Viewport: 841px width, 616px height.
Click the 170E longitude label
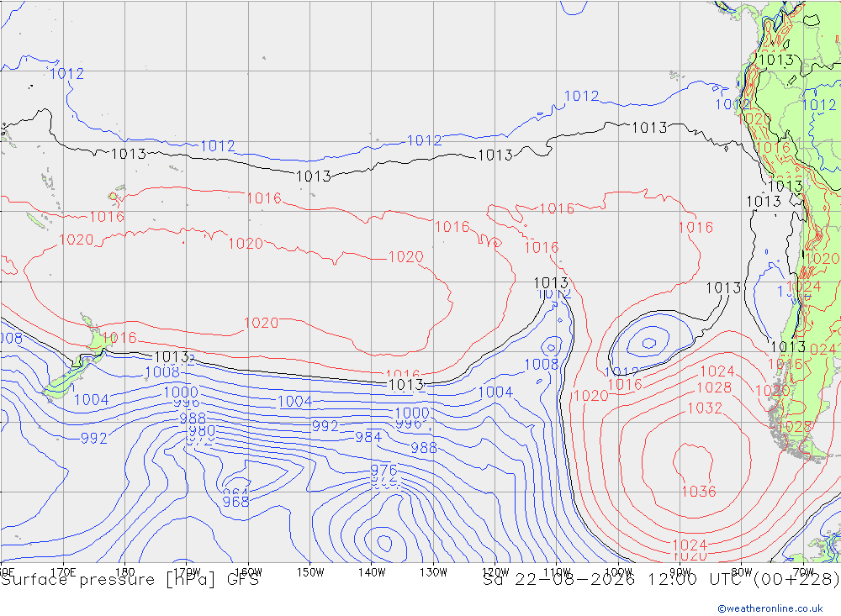click(63, 572)
